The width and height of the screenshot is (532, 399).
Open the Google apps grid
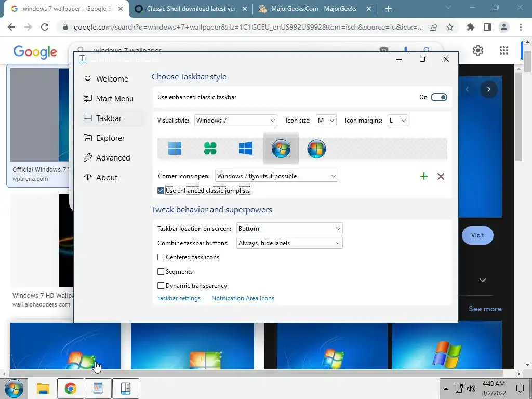pyautogui.click(x=504, y=50)
